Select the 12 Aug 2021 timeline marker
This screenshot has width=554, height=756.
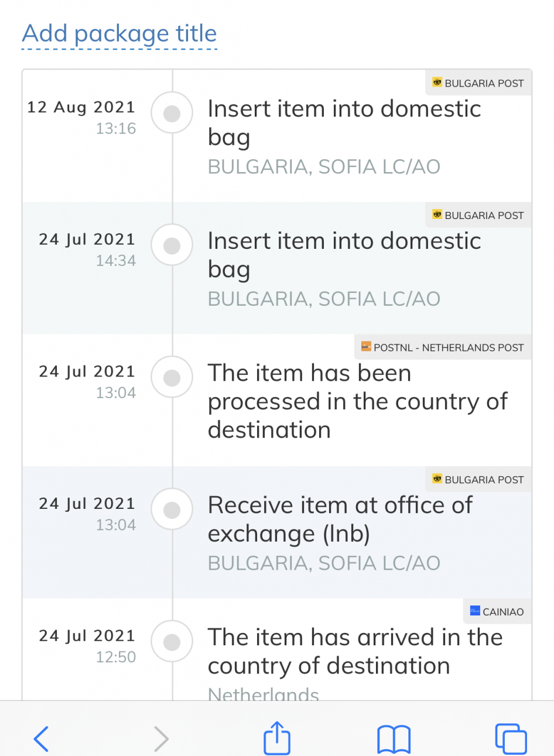coord(172,113)
